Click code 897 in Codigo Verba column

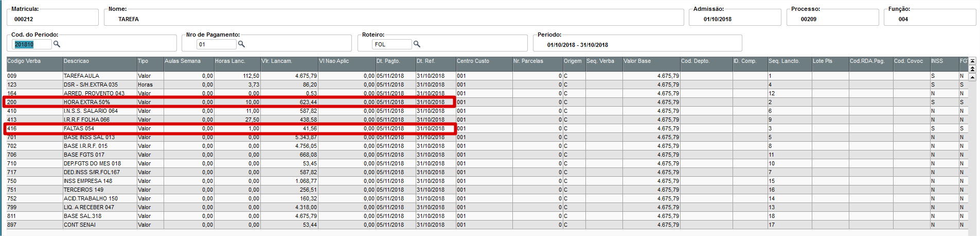coord(12,225)
